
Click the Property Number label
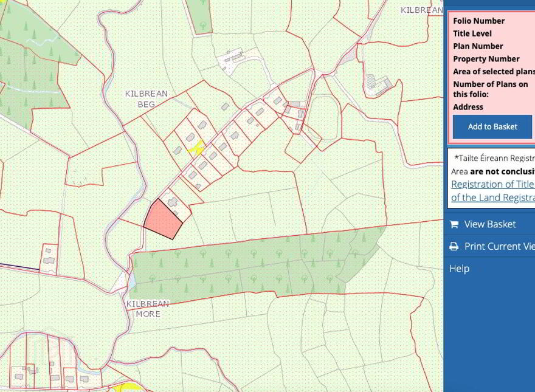tap(486, 59)
